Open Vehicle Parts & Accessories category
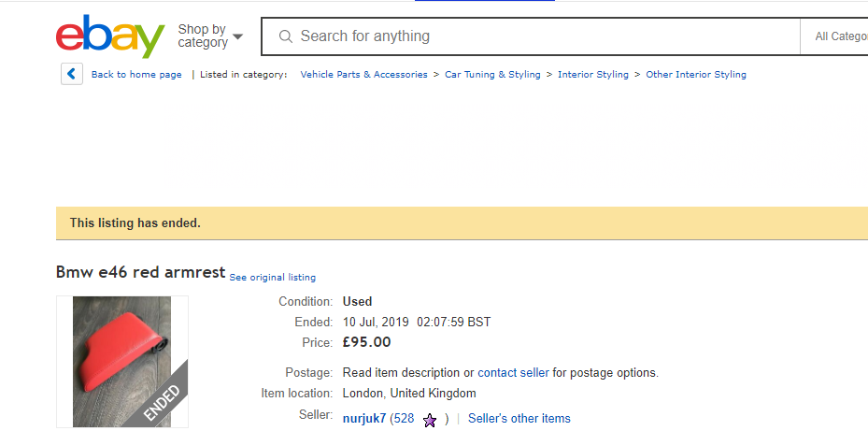Screen dimensions: 868x431 pos(363,74)
